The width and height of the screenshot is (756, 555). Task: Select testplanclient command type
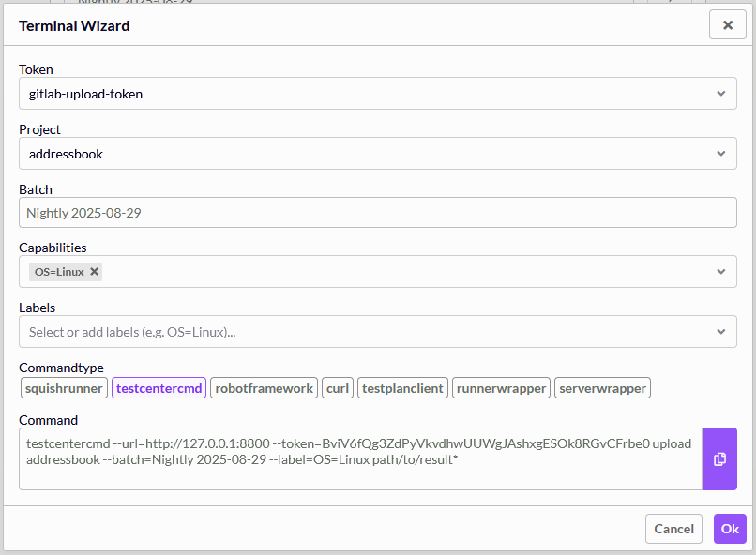[x=402, y=388]
